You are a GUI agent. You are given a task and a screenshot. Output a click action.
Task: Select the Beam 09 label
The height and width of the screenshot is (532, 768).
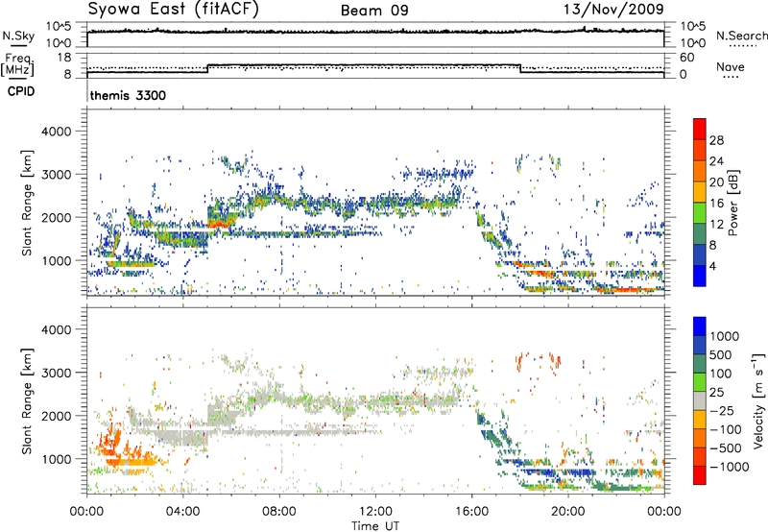378,12
